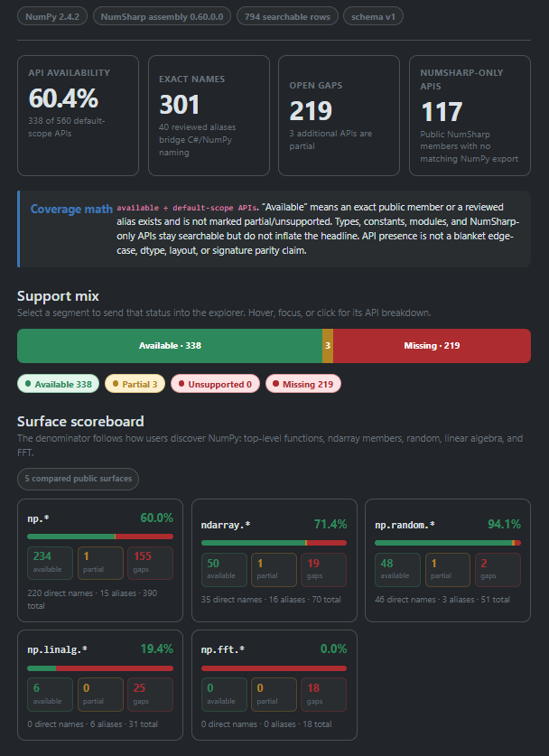This screenshot has height=756, width=549.
Task: Select the 48 available box in np.random.*
Action: coord(397,569)
